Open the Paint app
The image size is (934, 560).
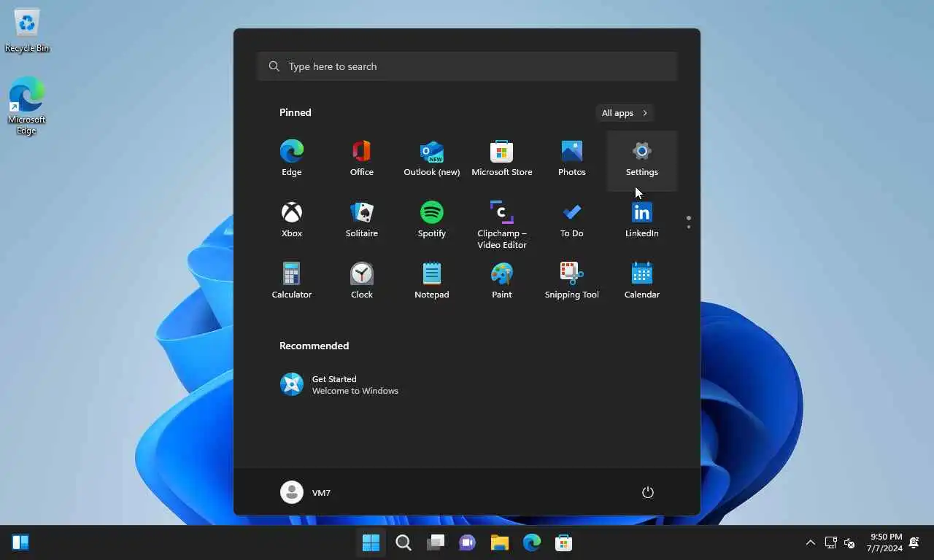pyautogui.click(x=502, y=282)
